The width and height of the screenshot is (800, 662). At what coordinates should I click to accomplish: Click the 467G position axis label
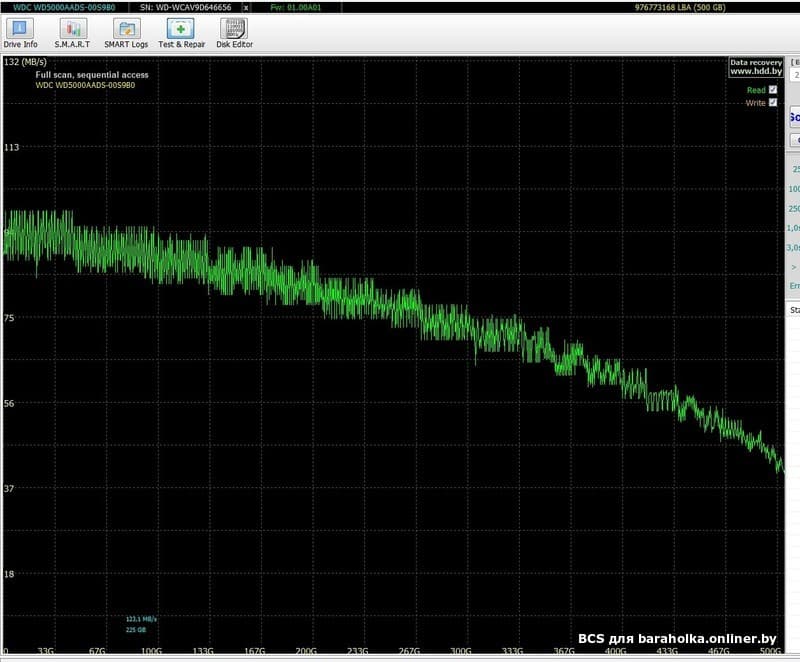[718, 651]
